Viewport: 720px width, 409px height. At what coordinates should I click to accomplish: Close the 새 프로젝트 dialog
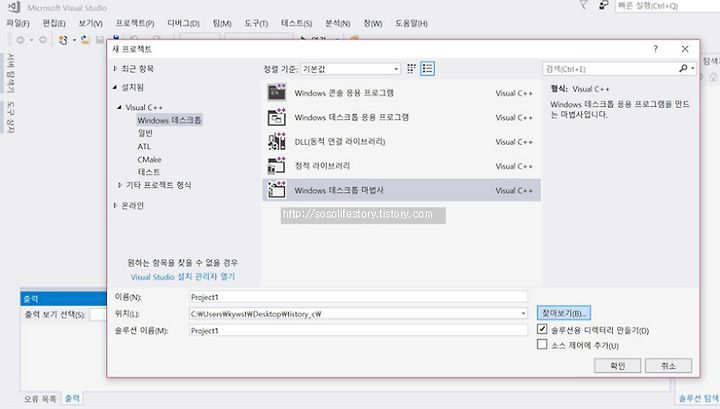coord(685,49)
